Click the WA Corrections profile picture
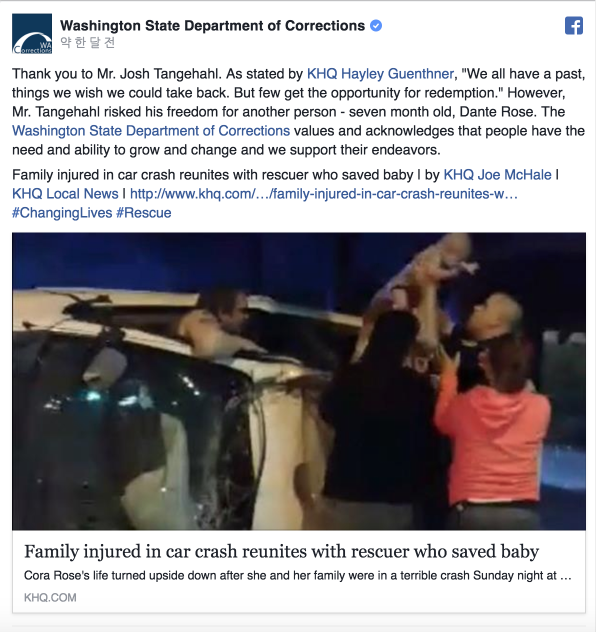The image size is (596, 632). (x=32, y=33)
